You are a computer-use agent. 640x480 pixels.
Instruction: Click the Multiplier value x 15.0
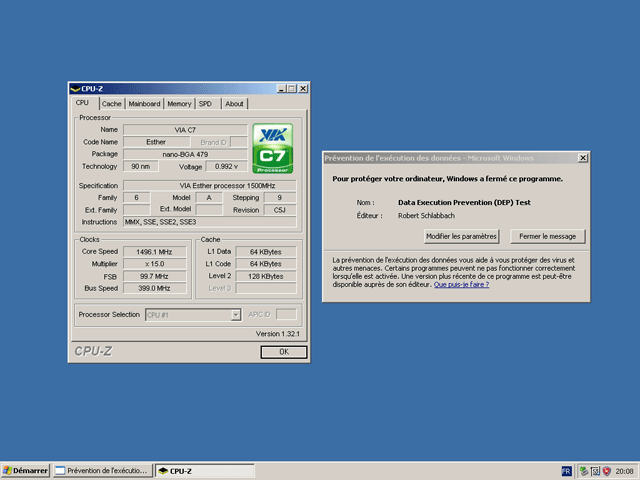155,264
